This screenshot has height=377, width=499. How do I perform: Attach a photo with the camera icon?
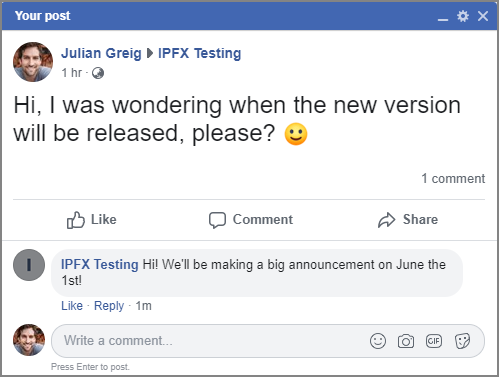tap(406, 341)
